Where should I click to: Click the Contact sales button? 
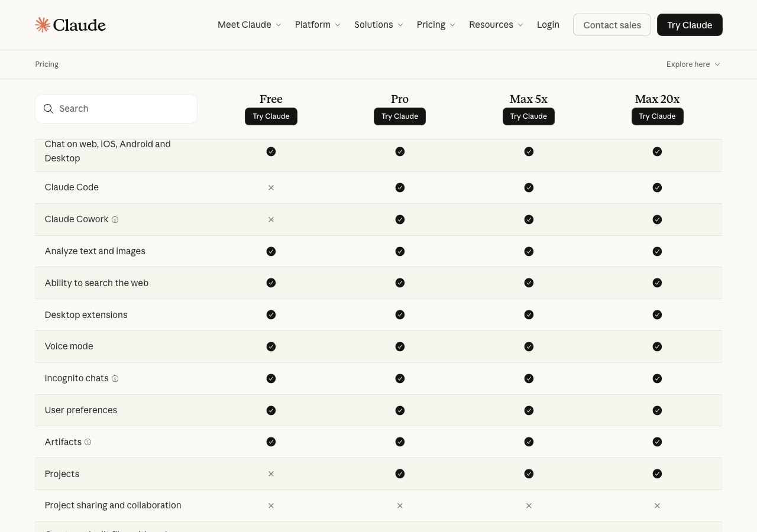click(x=612, y=25)
